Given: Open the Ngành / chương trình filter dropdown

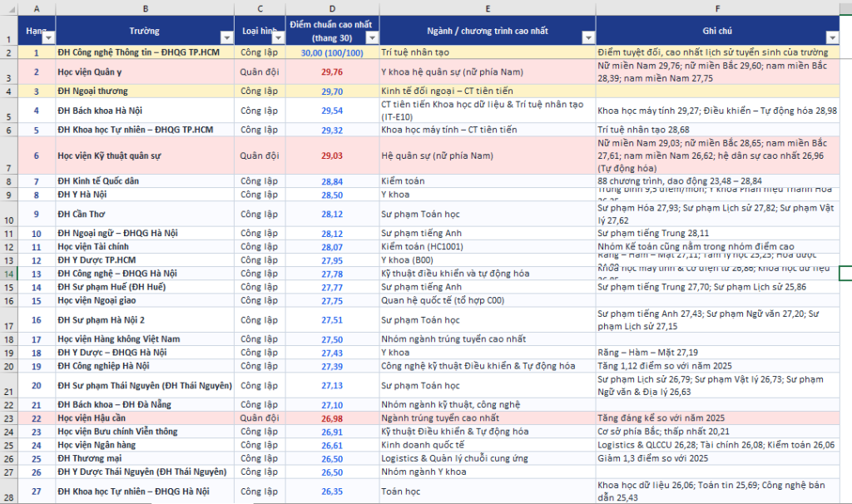Looking at the screenshot, I should (588, 37).
